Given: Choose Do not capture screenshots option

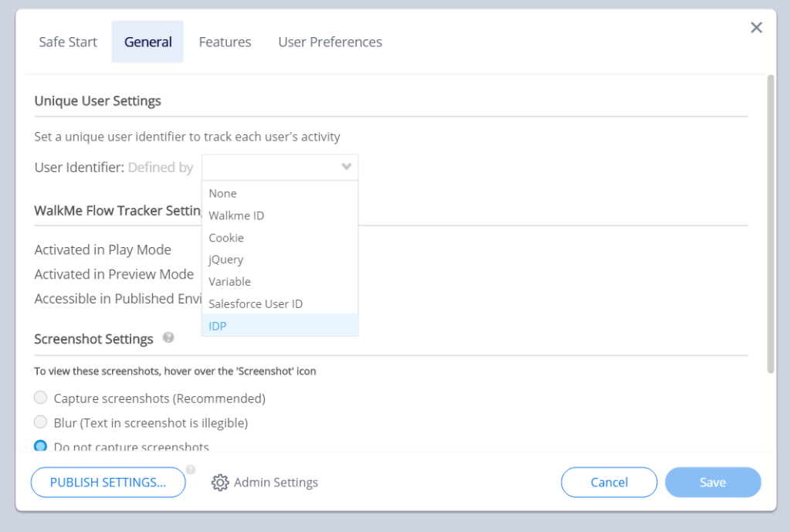Looking at the screenshot, I should coord(41,446).
